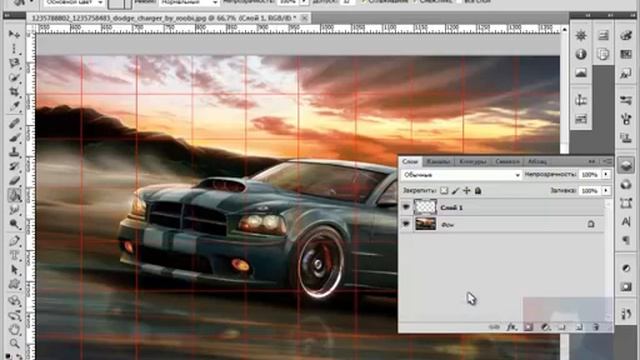Select the Dodge tool
The width and height of the screenshot is (640, 360).
[x=15, y=224]
